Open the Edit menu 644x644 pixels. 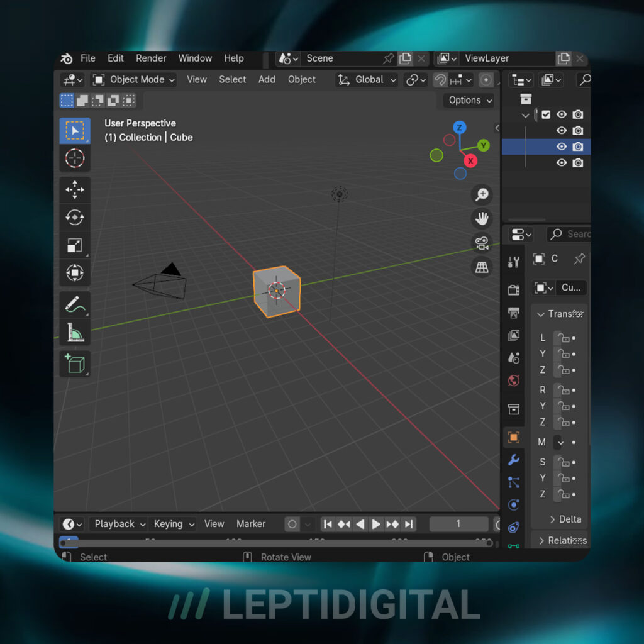click(x=116, y=58)
